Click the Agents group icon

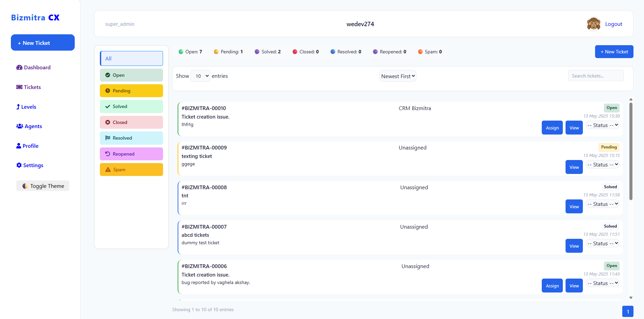coord(20,126)
